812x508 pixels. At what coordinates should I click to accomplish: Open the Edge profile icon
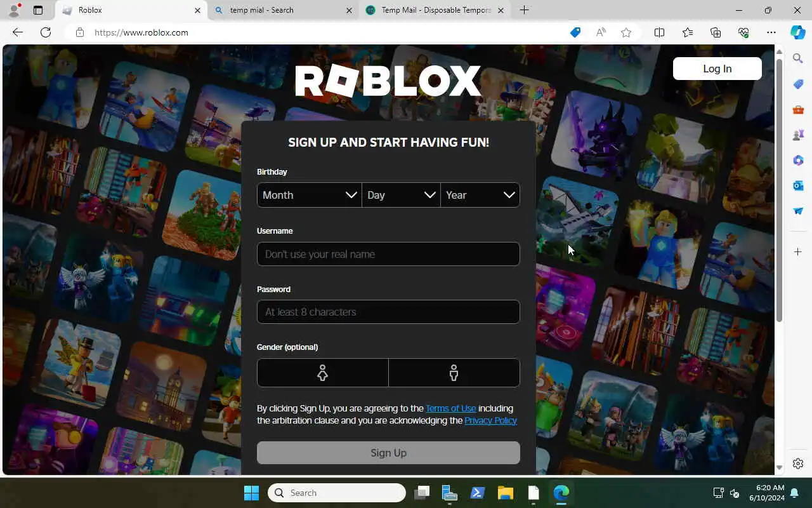pyautogui.click(x=14, y=10)
